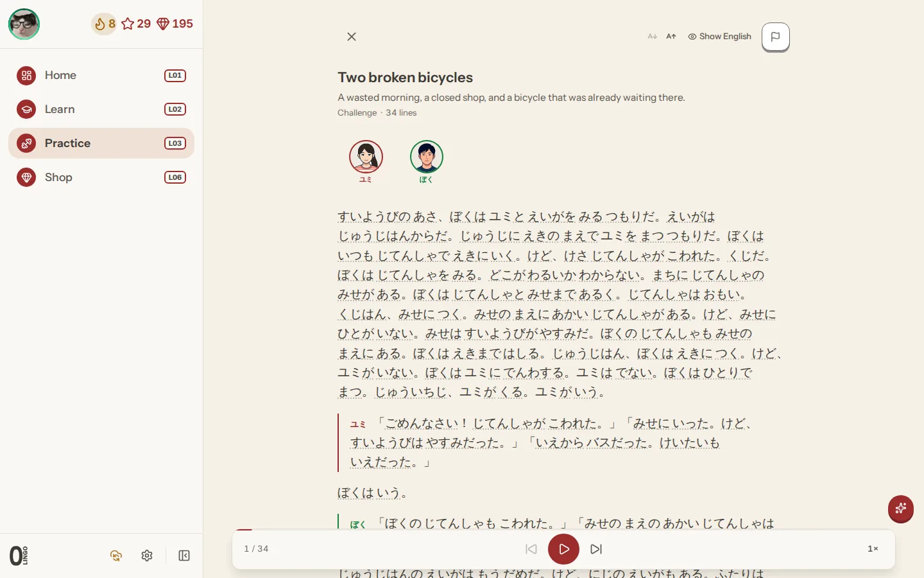Flag this story with the flag button
Screen dimensions: 924x578
[x=775, y=37]
